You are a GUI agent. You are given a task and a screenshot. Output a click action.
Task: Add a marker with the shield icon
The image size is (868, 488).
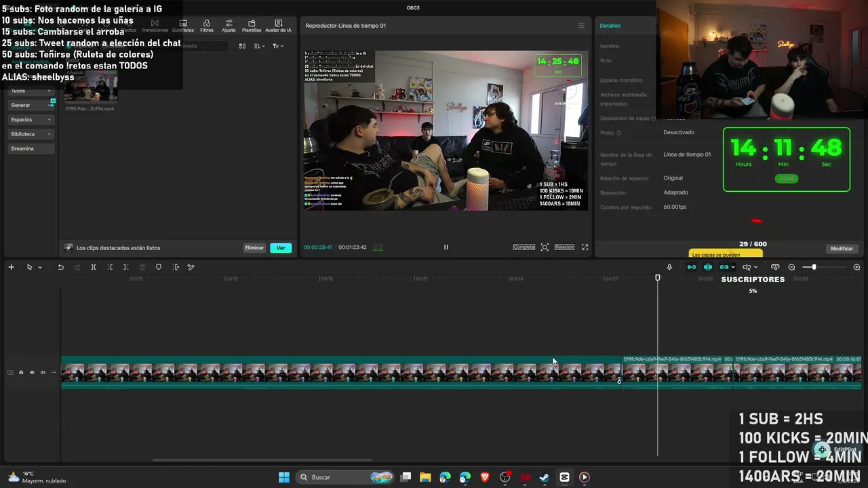click(x=159, y=267)
